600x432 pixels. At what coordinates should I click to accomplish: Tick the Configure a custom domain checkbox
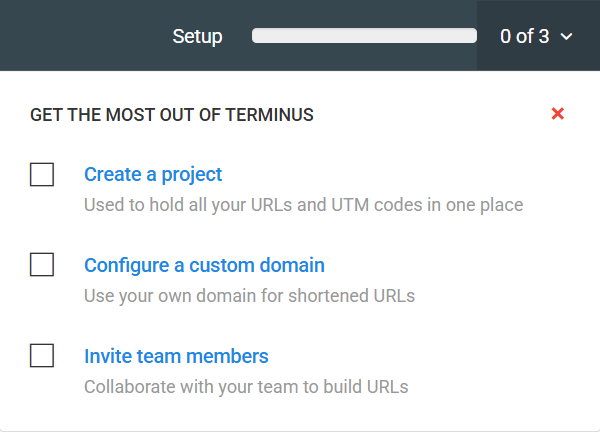pyautogui.click(x=42, y=264)
